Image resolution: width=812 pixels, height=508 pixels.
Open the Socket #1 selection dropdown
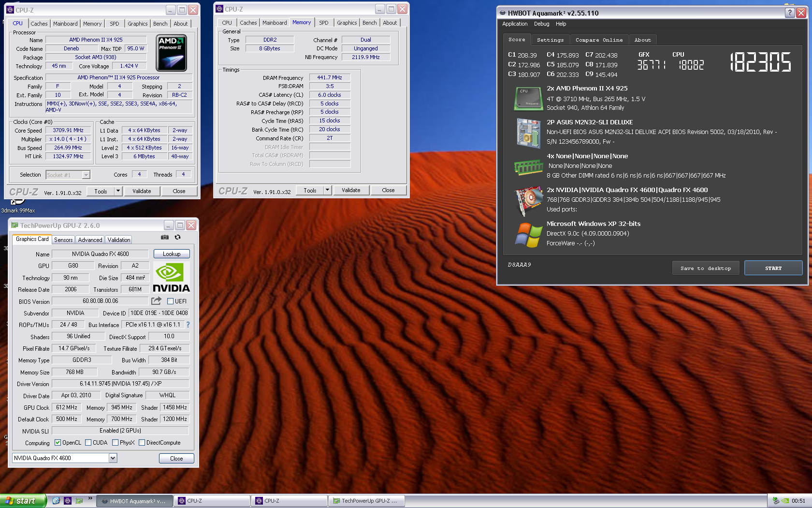pyautogui.click(x=86, y=175)
